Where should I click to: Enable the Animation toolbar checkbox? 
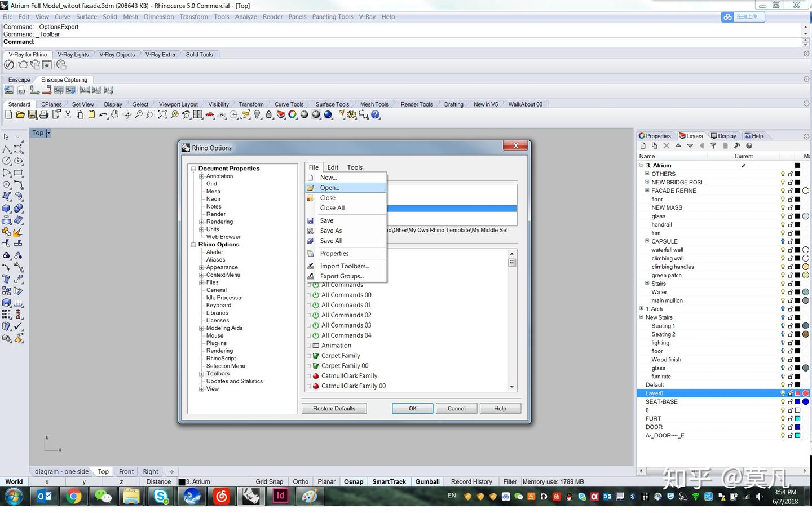309,346
